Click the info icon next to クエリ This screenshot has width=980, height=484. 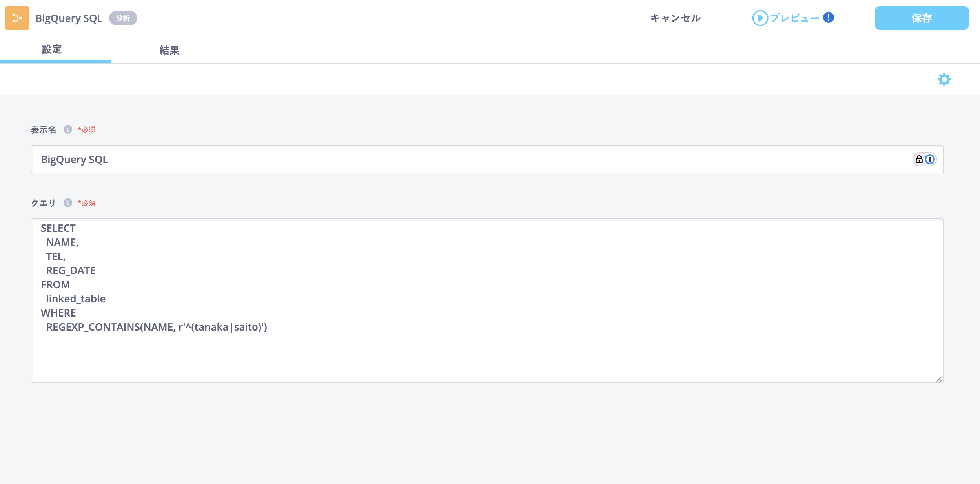tap(68, 203)
